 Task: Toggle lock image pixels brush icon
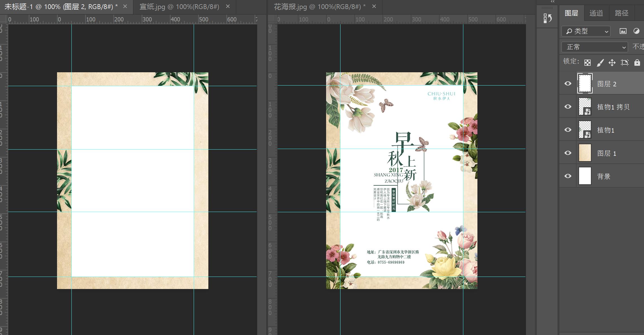point(600,63)
